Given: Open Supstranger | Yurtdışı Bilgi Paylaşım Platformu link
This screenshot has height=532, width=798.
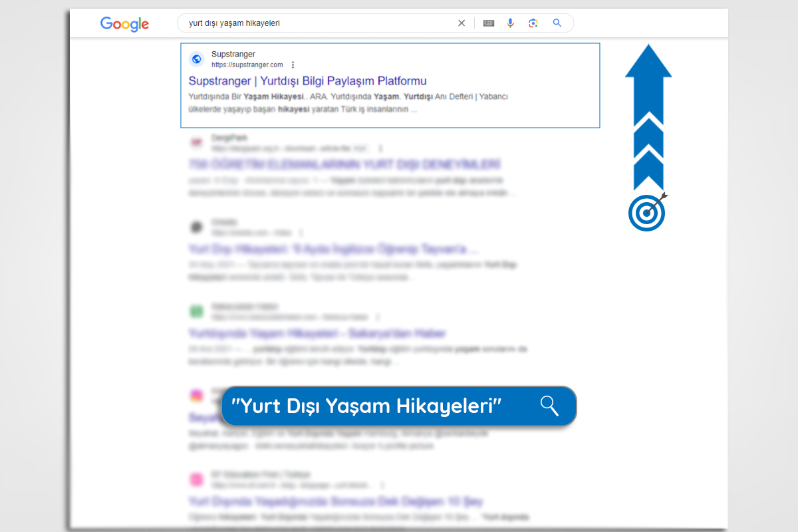Looking at the screenshot, I should tap(307, 81).
